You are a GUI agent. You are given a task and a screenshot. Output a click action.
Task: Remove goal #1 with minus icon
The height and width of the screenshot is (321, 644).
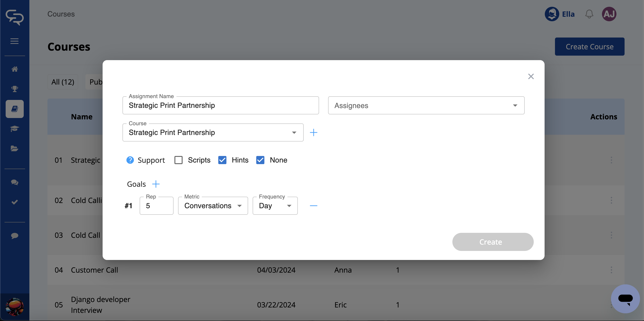pos(313,206)
